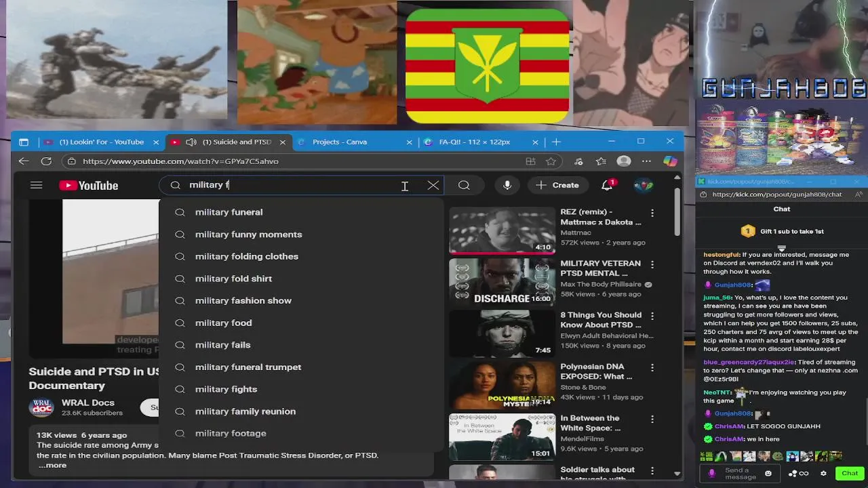Open the browser extensions icon
The height and width of the screenshot is (488, 868).
pyautogui.click(x=578, y=161)
